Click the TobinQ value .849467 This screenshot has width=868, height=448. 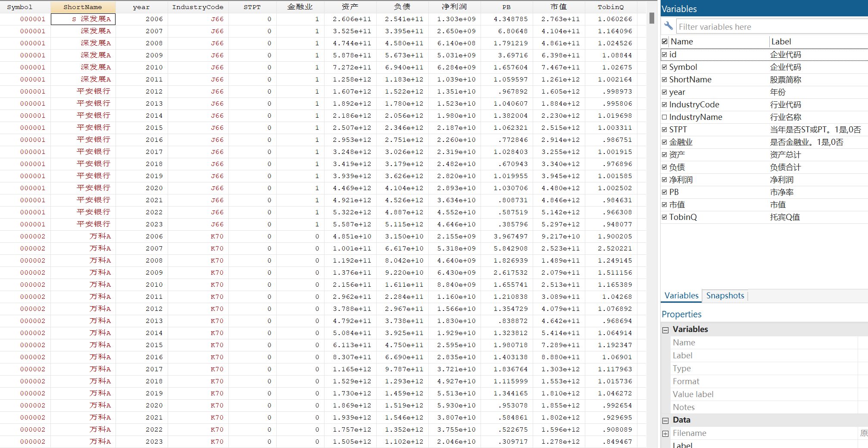611,442
